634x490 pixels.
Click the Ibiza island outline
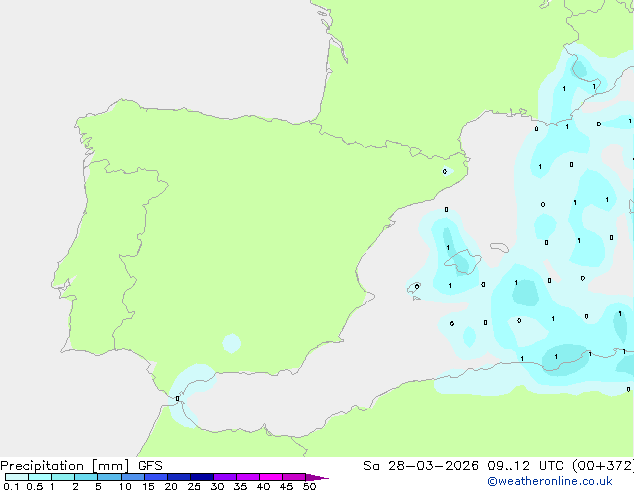414,288
